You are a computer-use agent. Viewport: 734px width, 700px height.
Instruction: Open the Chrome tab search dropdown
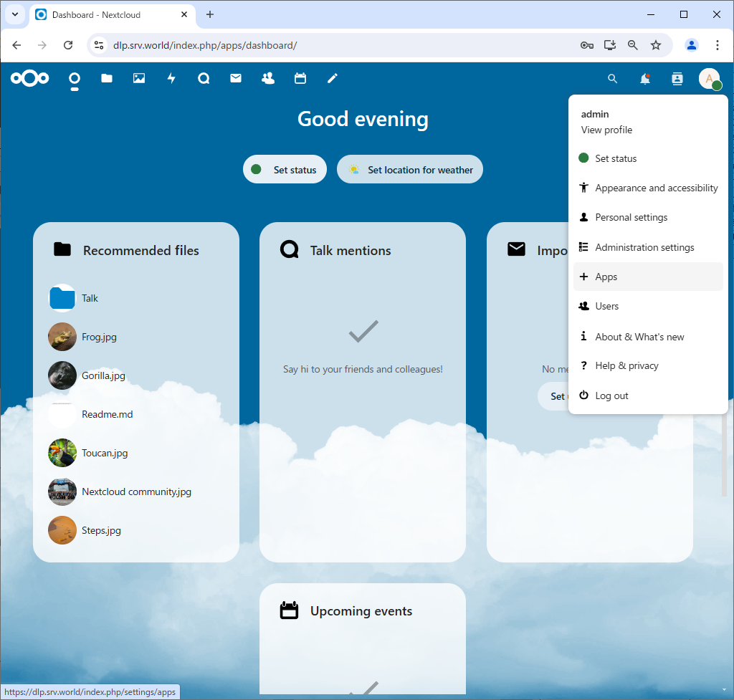point(14,14)
